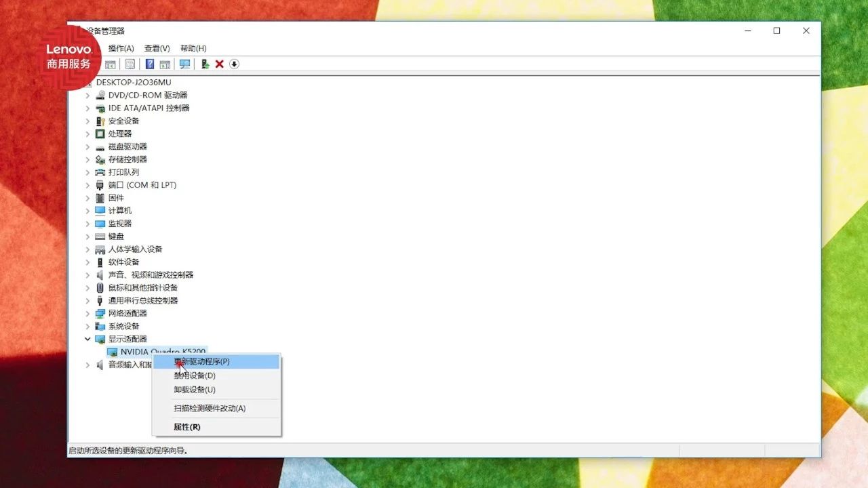Select the 键盘 tree item
The width and height of the screenshot is (868, 488).
pyautogui.click(x=116, y=237)
